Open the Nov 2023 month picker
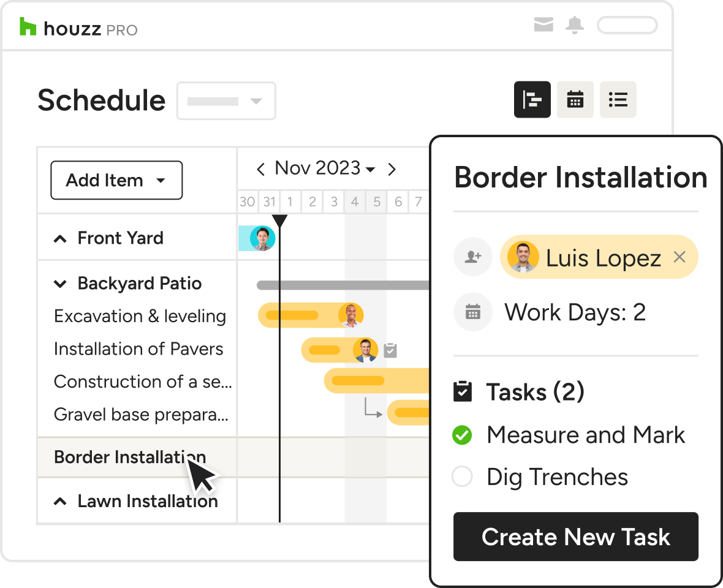 click(x=325, y=168)
